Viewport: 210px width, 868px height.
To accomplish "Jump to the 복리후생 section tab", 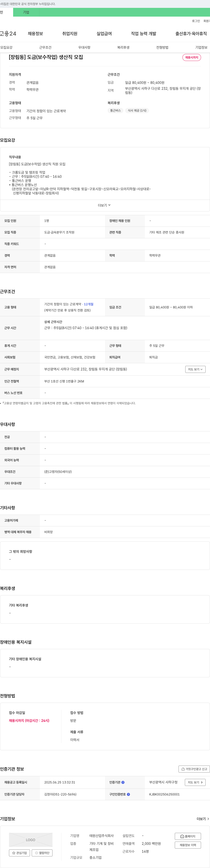I will point(123,48).
